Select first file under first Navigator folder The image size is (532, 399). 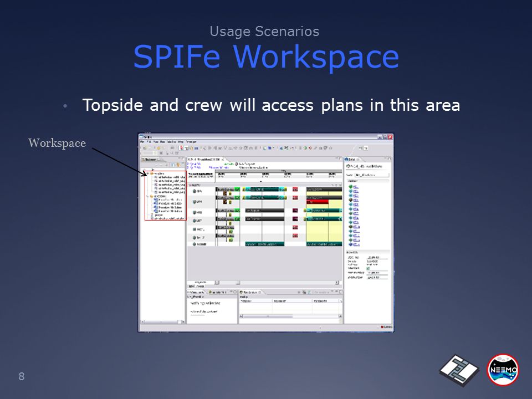pos(170,177)
